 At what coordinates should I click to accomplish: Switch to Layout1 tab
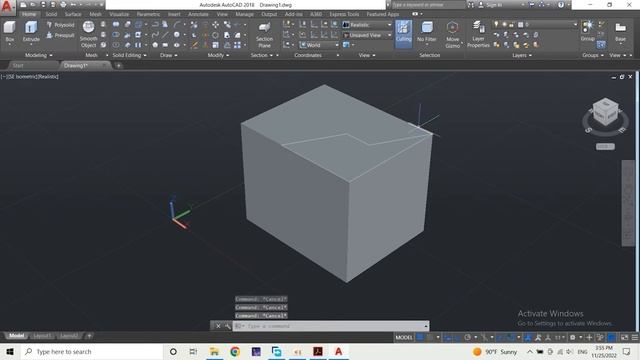(42, 336)
